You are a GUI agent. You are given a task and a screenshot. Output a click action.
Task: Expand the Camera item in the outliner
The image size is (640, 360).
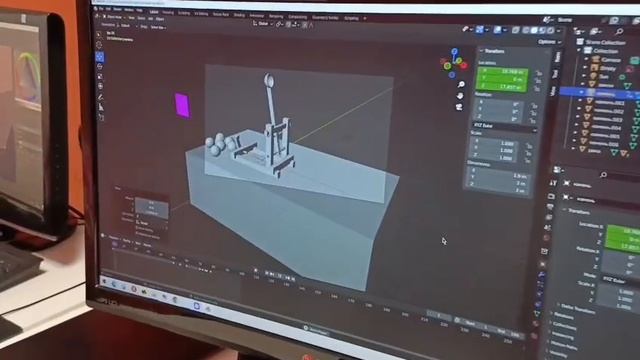pos(586,59)
